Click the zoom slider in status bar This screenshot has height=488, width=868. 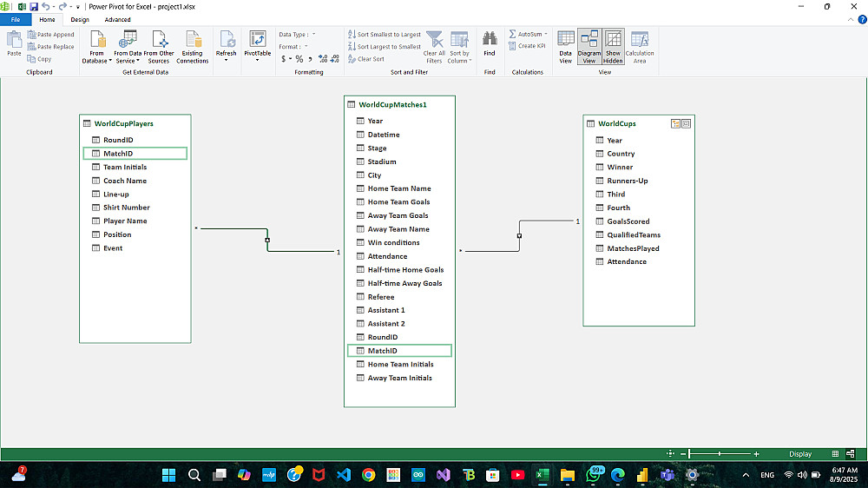[x=720, y=454]
